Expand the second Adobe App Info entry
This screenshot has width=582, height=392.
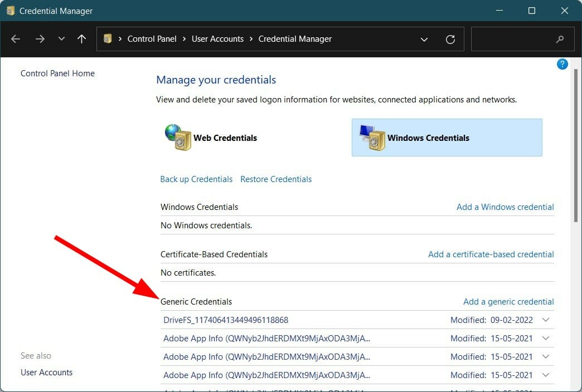546,356
